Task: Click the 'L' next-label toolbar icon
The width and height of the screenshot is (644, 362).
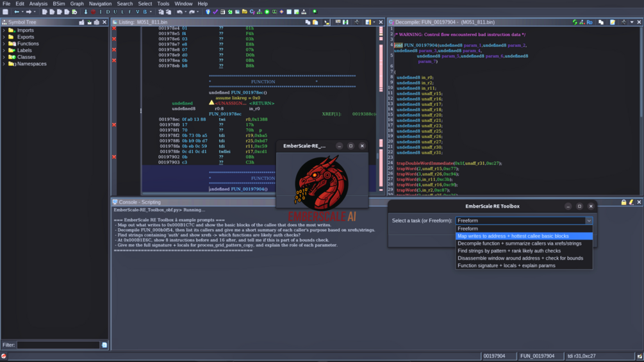Action: (x=122, y=12)
